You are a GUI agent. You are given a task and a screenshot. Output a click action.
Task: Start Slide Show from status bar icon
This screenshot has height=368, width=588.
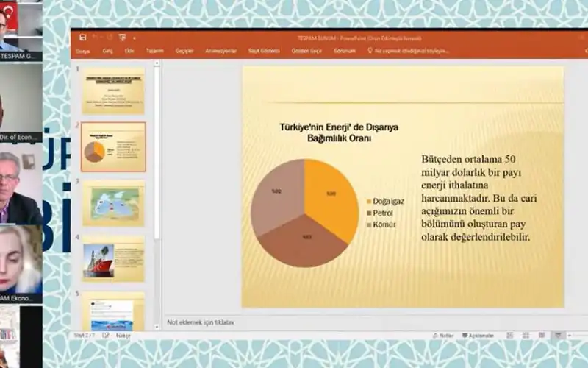point(558,336)
